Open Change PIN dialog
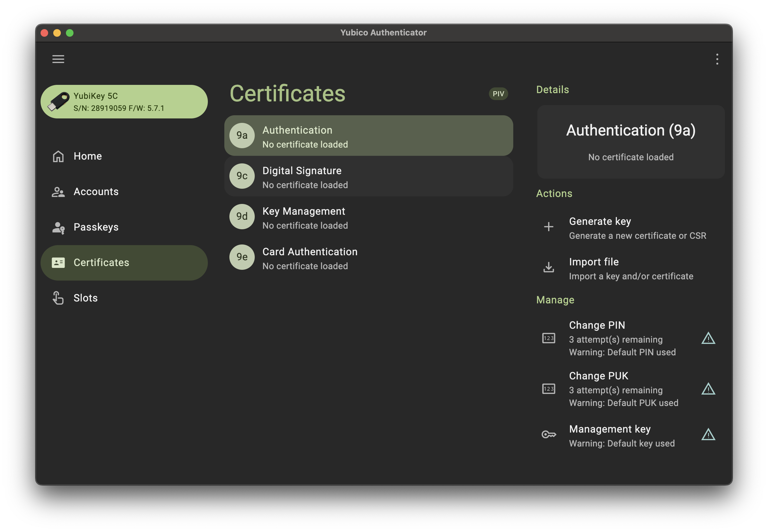This screenshot has height=532, width=768. pos(630,338)
